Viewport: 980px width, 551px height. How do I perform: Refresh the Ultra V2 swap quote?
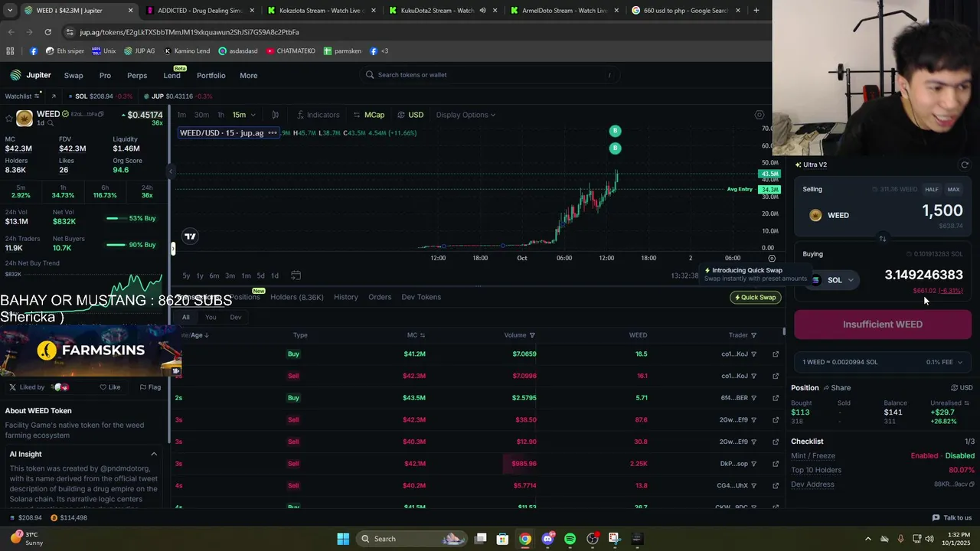pyautogui.click(x=965, y=165)
